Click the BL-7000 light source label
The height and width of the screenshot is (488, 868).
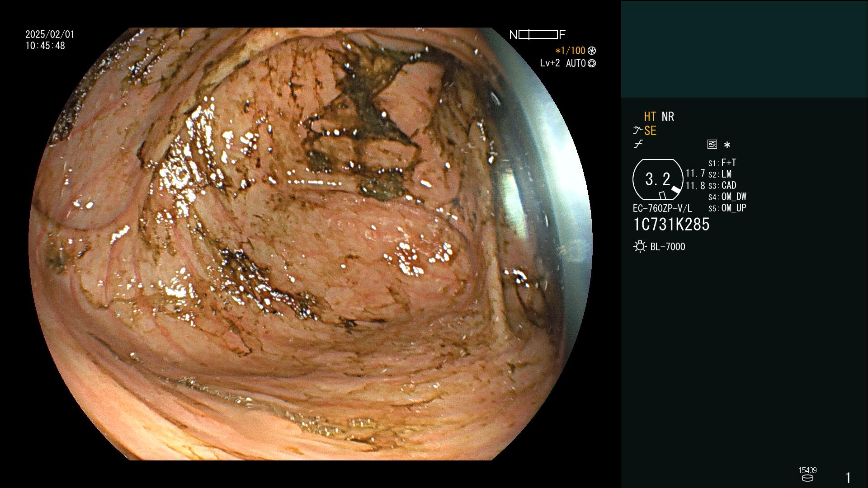[x=668, y=247]
